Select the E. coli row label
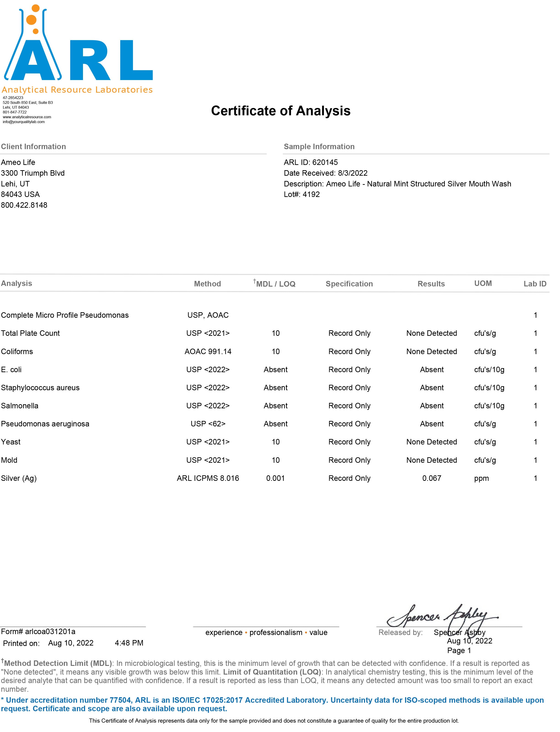 [11, 370]
